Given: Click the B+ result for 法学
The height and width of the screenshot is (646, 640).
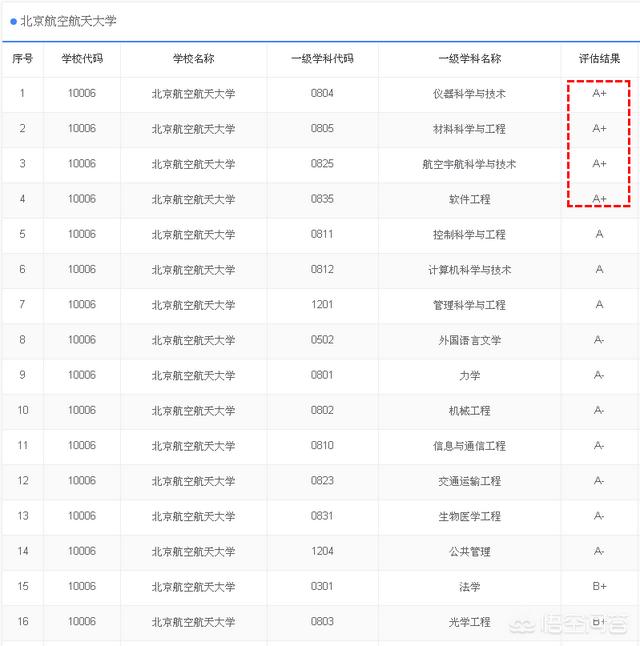Looking at the screenshot, I should coord(599,587).
